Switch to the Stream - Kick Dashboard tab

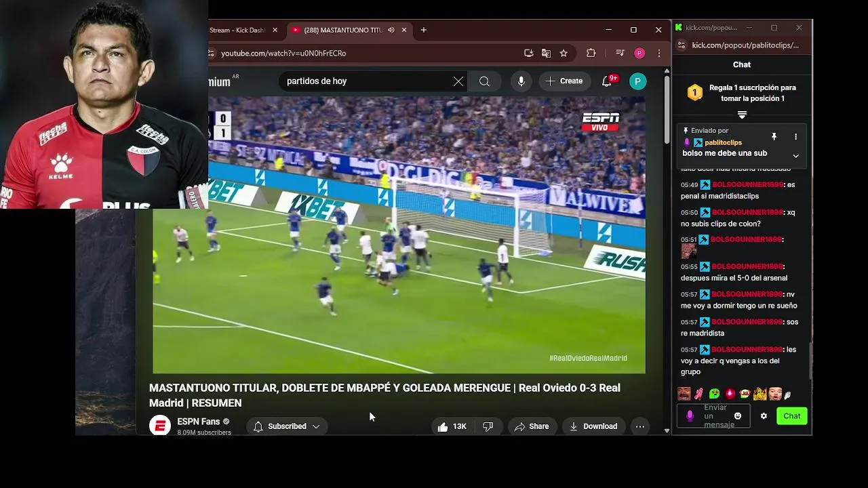click(237, 30)
